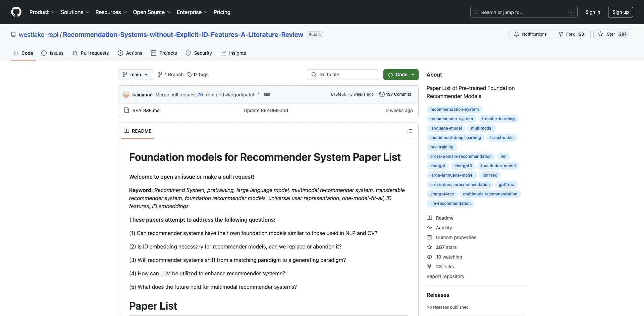This screenshot has height=316, width=644.
Task: Click the history clock icon near 197 Commits
Action: [x=382, y=94]
